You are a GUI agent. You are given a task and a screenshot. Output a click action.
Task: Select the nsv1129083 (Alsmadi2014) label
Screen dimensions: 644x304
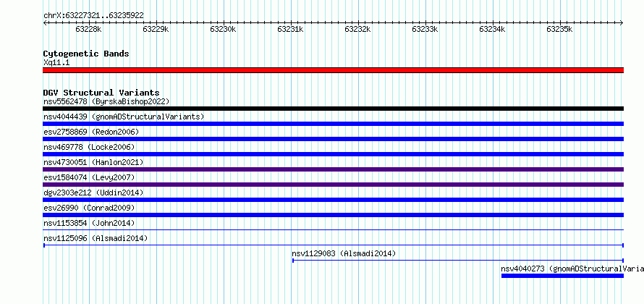(344, 253)
